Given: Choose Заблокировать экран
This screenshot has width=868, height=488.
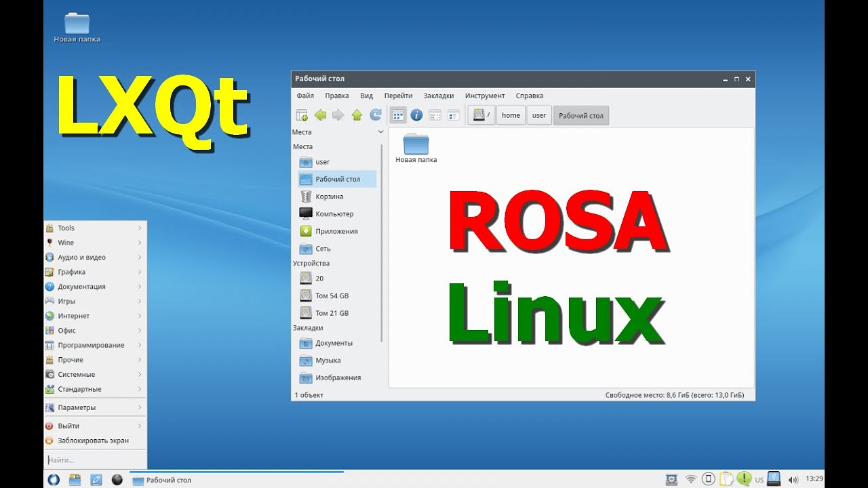Looking at the screenshot, I should click(95, 441).
